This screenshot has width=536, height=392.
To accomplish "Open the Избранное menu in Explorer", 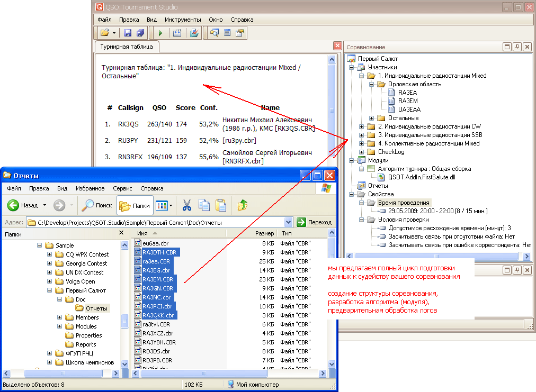I will click(90, 188).
